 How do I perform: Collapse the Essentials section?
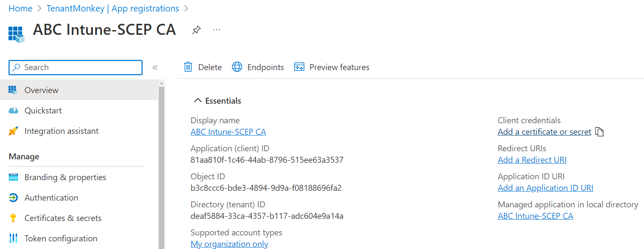point(197,101)
